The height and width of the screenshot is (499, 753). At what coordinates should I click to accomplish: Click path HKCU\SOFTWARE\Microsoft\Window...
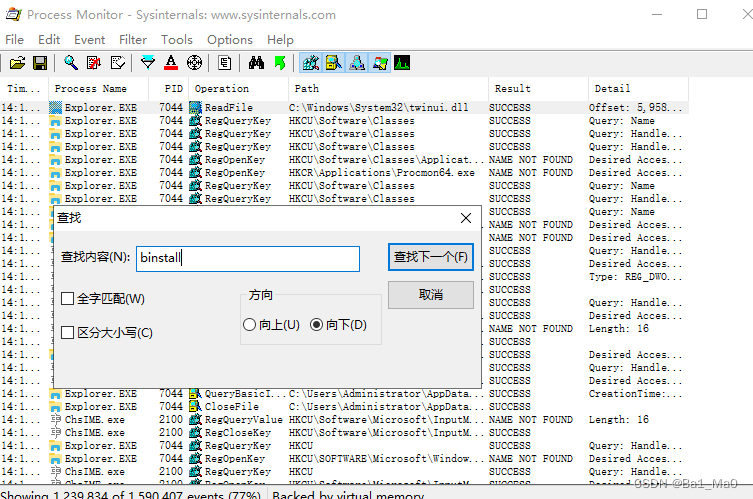[x=386, y=459]
